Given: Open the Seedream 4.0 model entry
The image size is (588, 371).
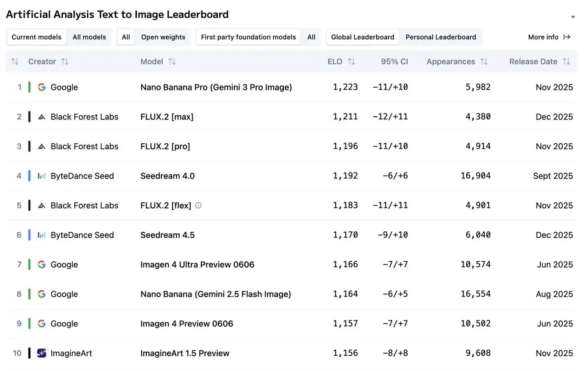Looking at the screenshot, I should pyautogui.click(x=167, y=176).
